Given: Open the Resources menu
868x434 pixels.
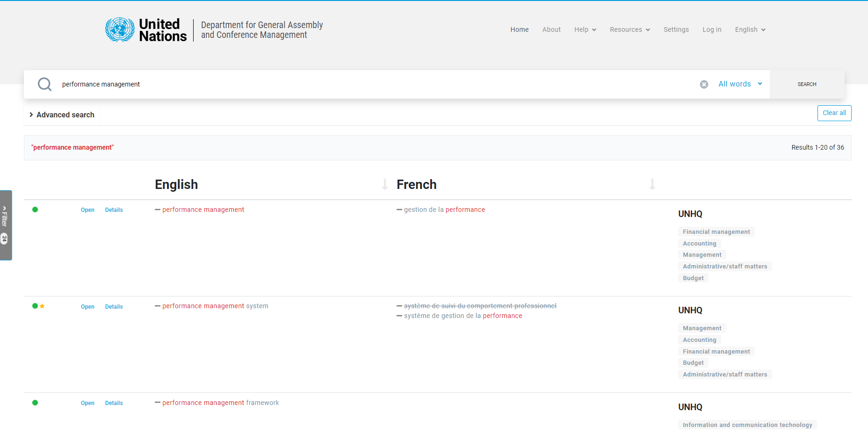Looking at the screenshot, I should (629, 29).
